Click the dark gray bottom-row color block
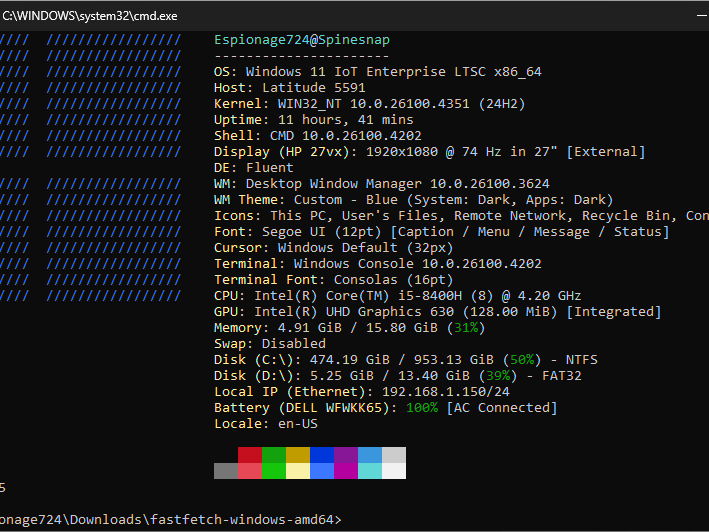This screenshot has width=709, height=532. tap(226, 471)
